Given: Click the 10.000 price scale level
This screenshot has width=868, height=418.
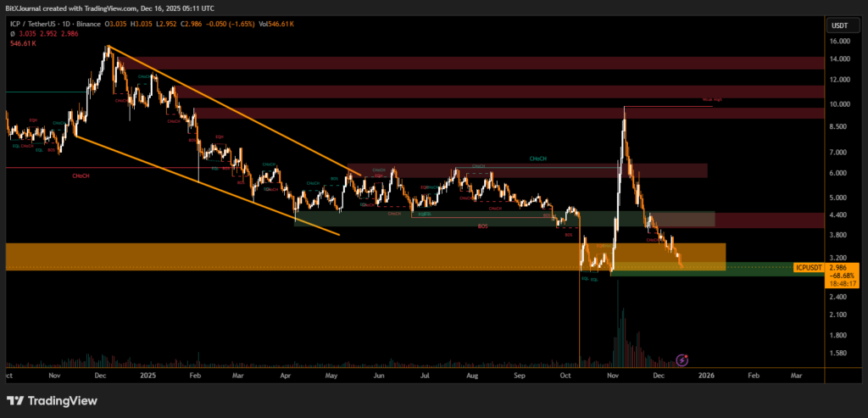Looking at the screenshot, I should [839, 104].
